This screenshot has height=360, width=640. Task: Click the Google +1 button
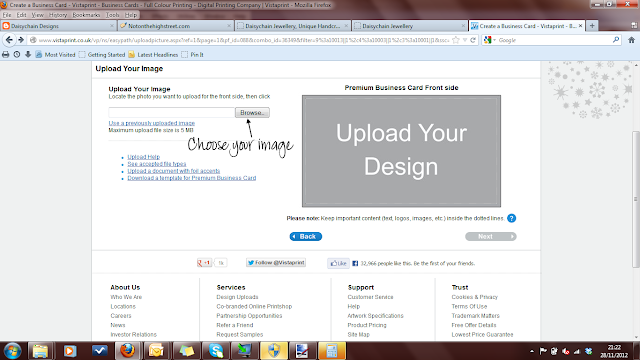pos(204,263)
